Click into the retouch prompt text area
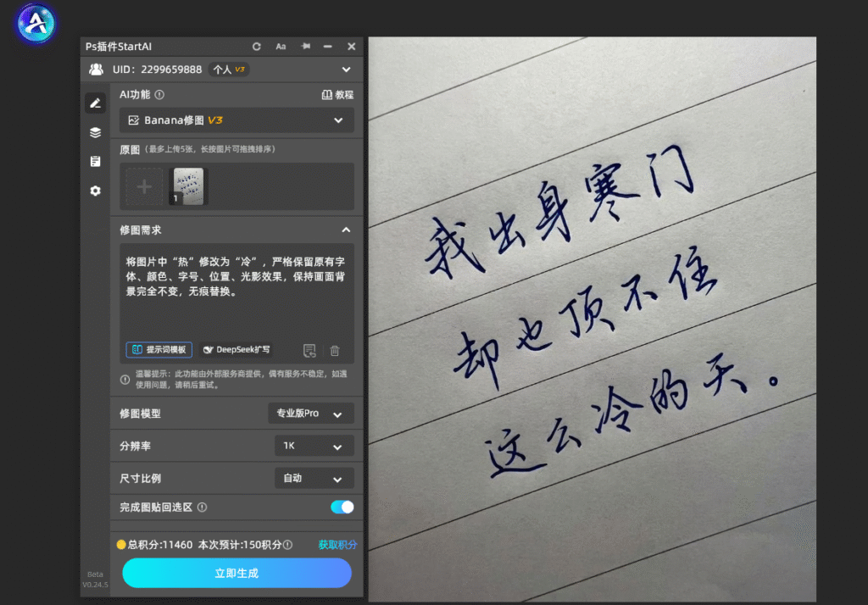868x605 pixels. coord(236,293)
